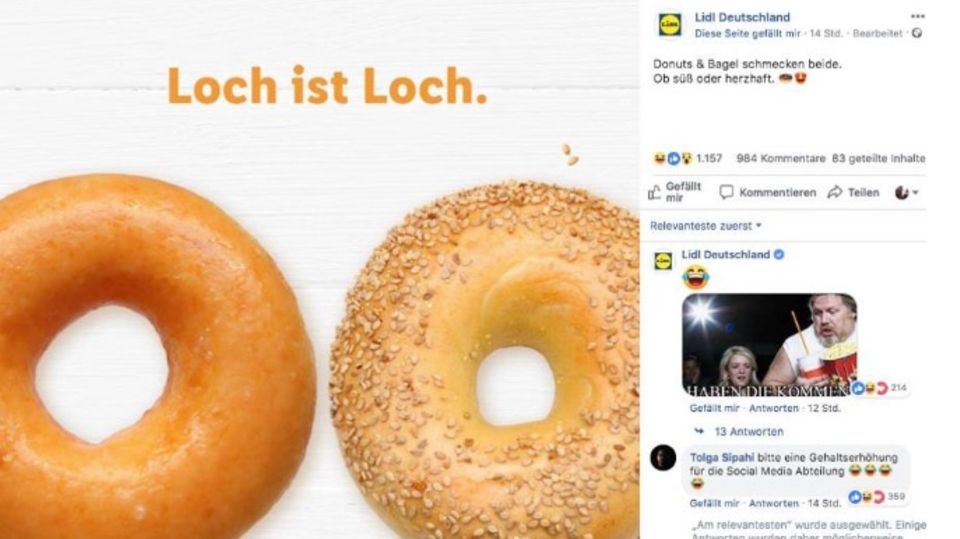Click the Lidl logo avatar on the post
This screenshot has width=960, height=539.
point(670,24)
